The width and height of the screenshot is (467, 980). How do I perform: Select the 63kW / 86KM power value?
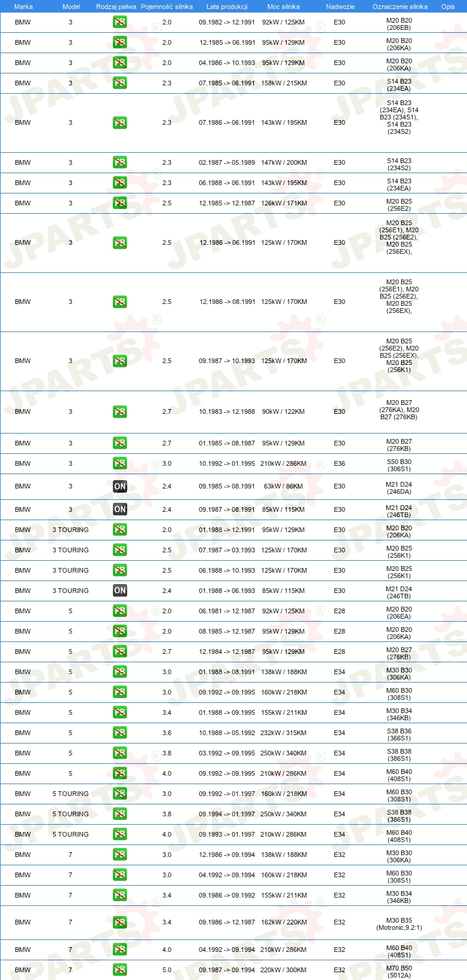(283, 486)
